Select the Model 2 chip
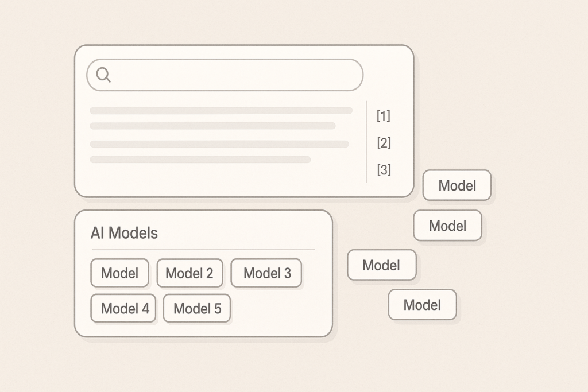The image size is (588, 392). click(x=189, y=273)
